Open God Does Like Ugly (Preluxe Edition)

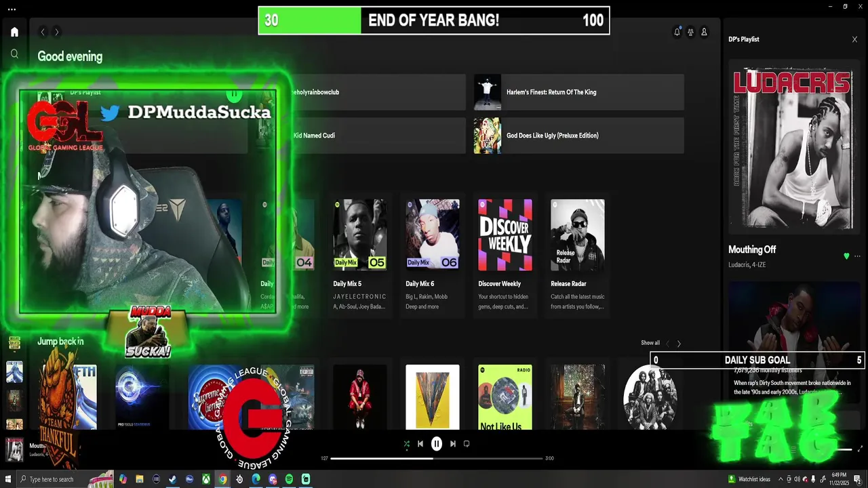578,136
